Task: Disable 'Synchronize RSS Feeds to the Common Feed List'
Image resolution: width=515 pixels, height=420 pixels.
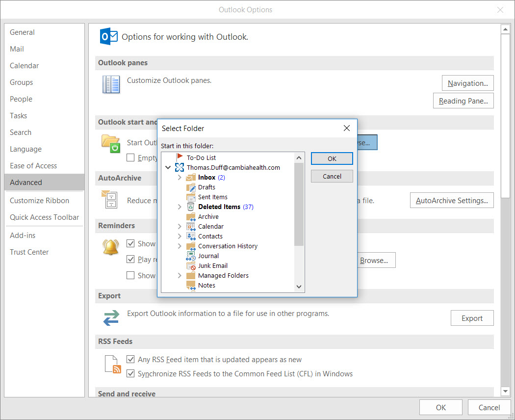Action: (x=130, y=373)
